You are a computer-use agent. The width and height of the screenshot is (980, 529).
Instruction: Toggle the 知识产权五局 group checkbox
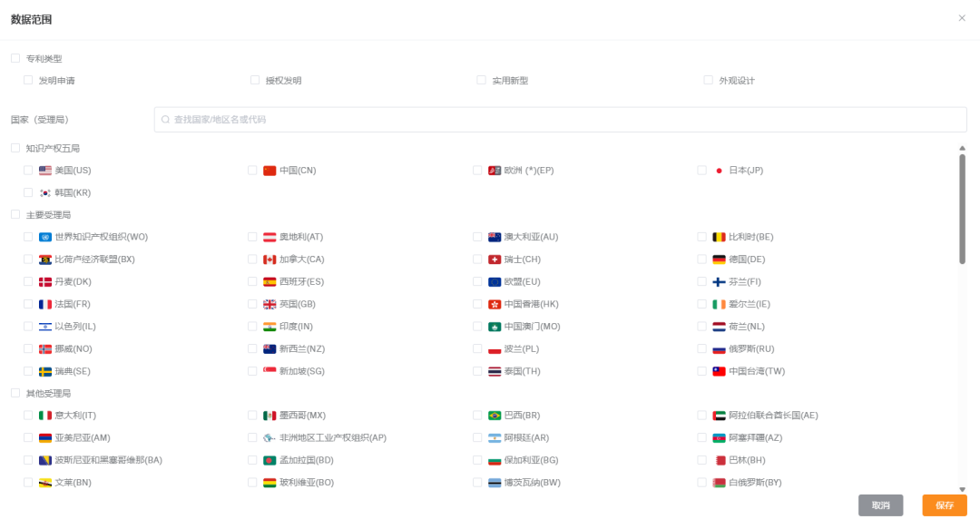coord(15,148)
